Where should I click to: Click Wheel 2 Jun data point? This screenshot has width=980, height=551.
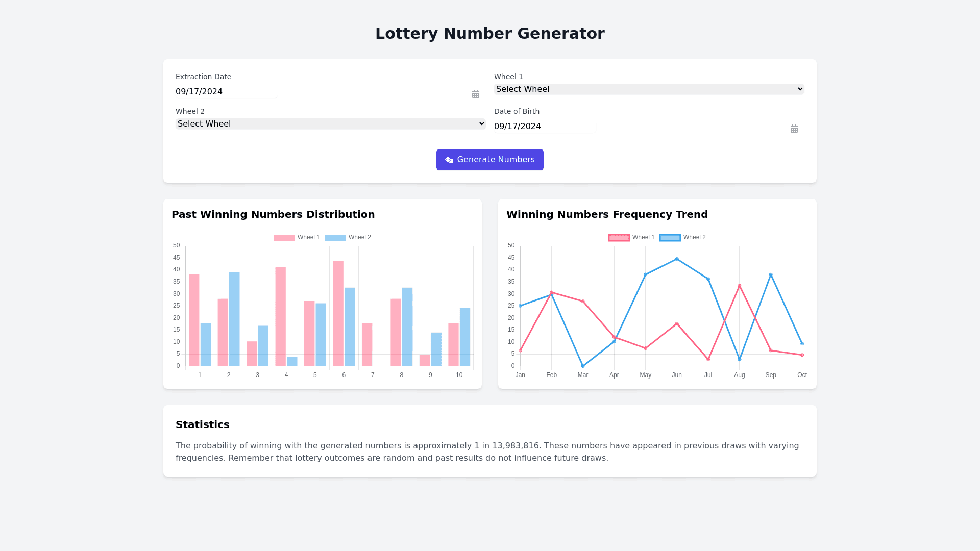pyautogui.click(x=677, y=259)
